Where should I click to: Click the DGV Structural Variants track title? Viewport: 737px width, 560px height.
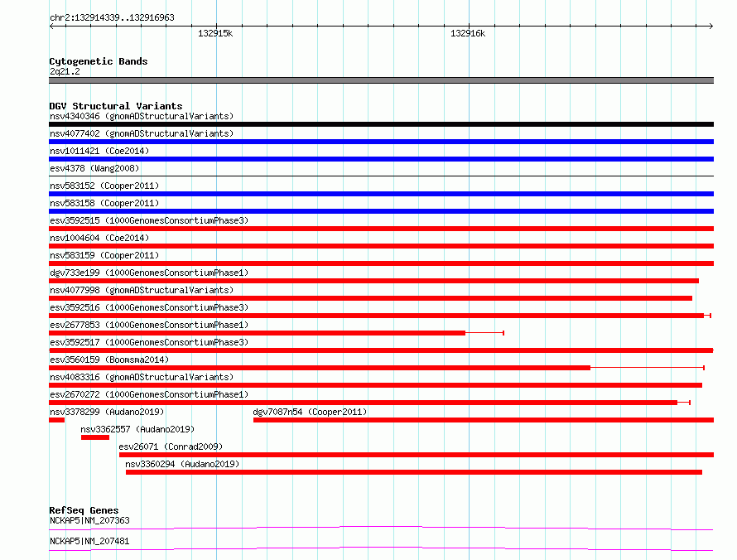point(115,106)
